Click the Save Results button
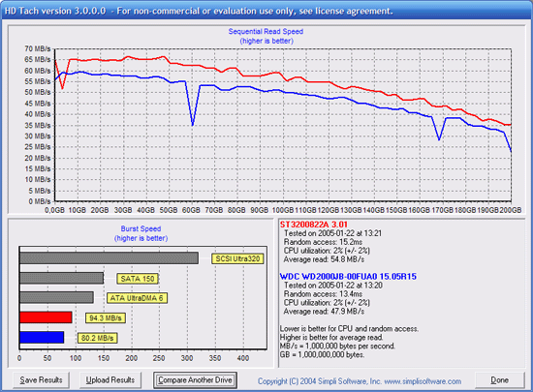Viewport: 533px width, 392px height. pos(41,380)
